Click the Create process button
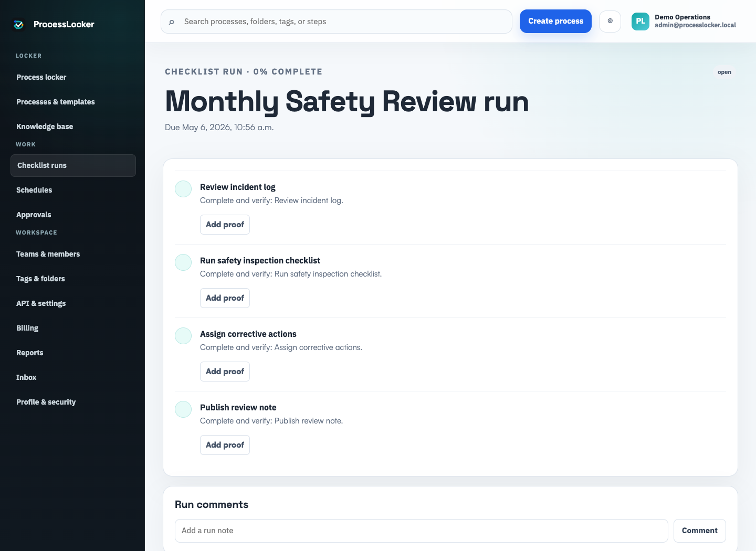Viewport: 756px width, 551px height. point(555,22)
